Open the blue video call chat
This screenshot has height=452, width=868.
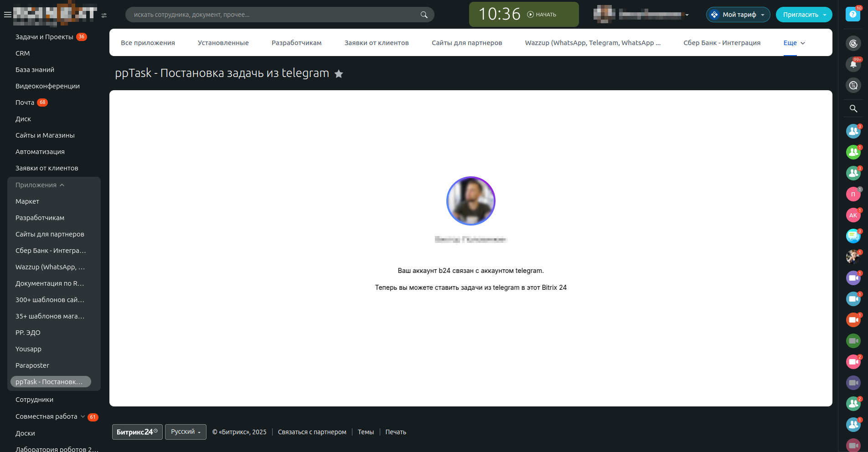point(853,299)
